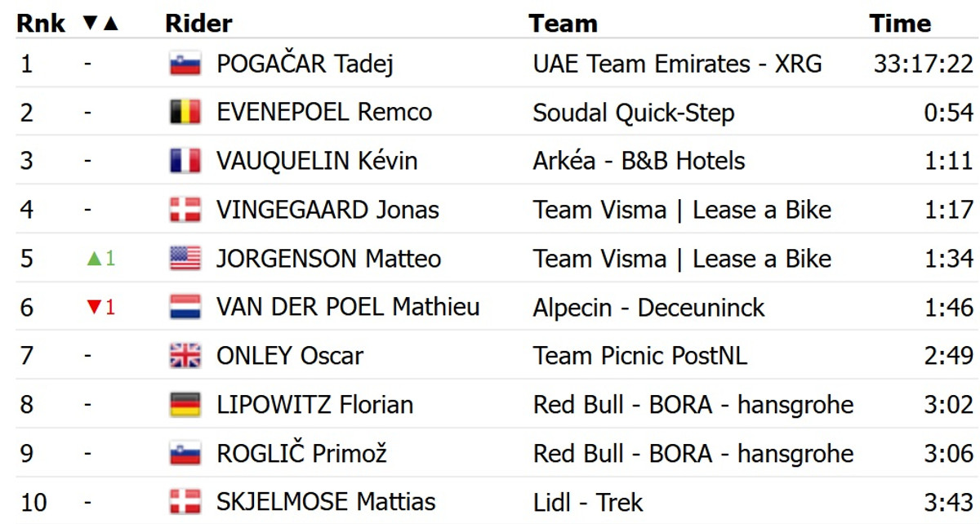Click the Belgian flag next to Evenepoel
The width and height of the screenshot is (980, 524).
pos(185,112)
